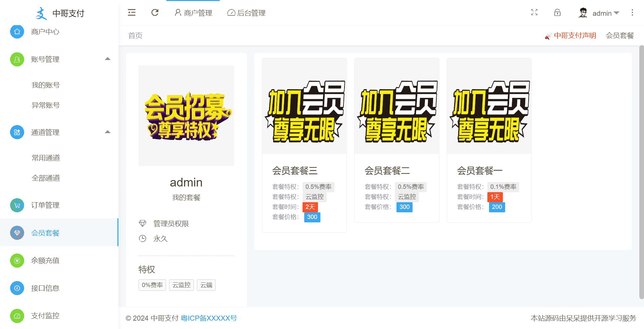This screenshot has height=329, width=644.
Task: Click the 余额充值 yen icon
Action: coord(17,261)
